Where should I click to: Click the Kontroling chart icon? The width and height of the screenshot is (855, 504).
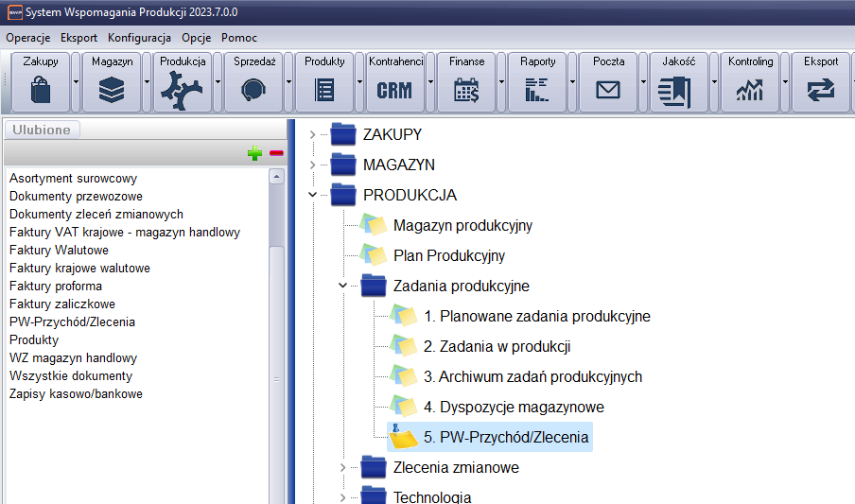click(750, 90)
